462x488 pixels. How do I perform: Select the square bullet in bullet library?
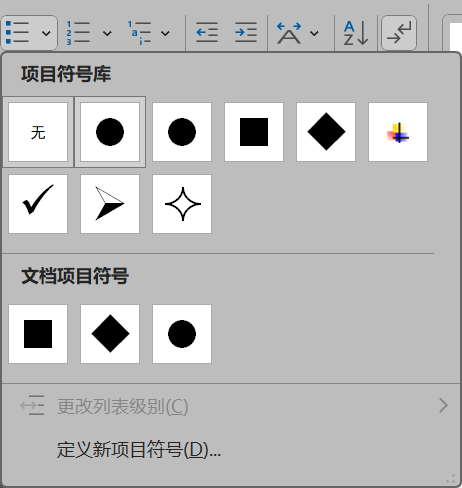(254, 132)
